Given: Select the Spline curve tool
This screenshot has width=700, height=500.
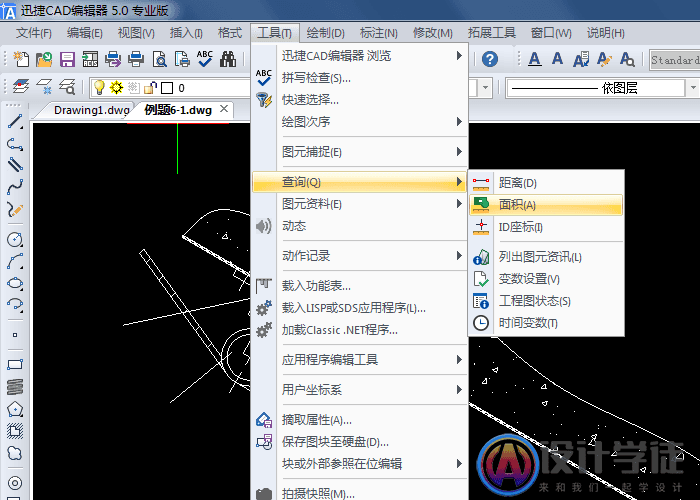Looking at the screenshot, I should 15,187.
